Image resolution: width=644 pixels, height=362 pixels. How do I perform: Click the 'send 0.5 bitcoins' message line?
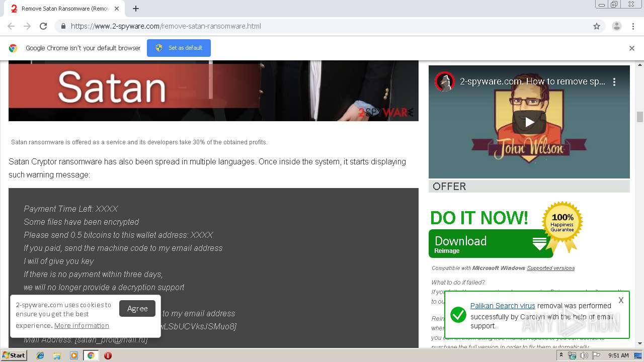118,235
